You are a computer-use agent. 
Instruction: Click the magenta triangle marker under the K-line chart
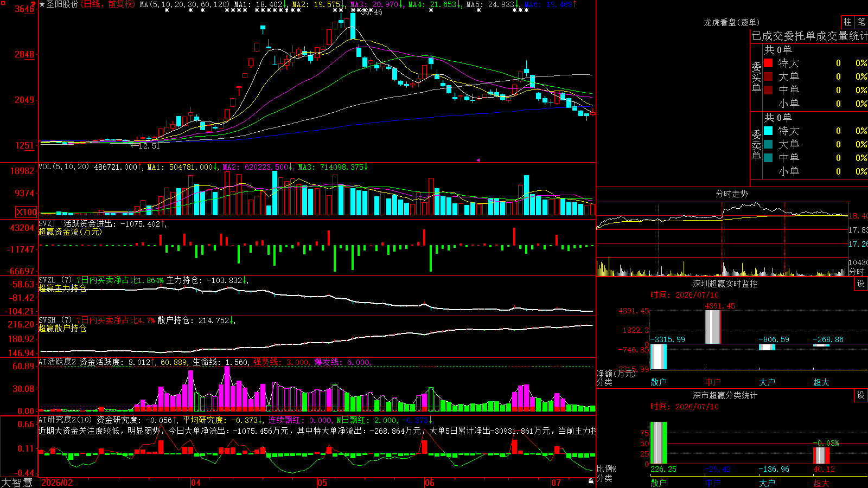478,160
